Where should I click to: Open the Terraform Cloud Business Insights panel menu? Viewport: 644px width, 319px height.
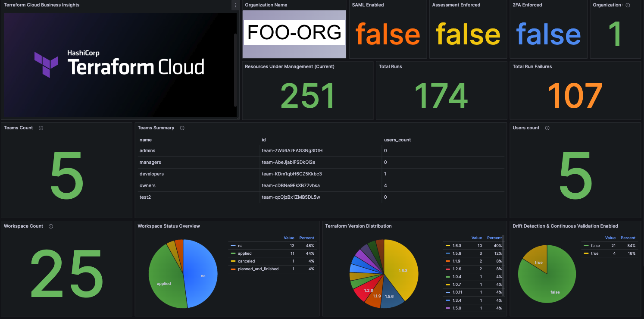coord(235,5)
